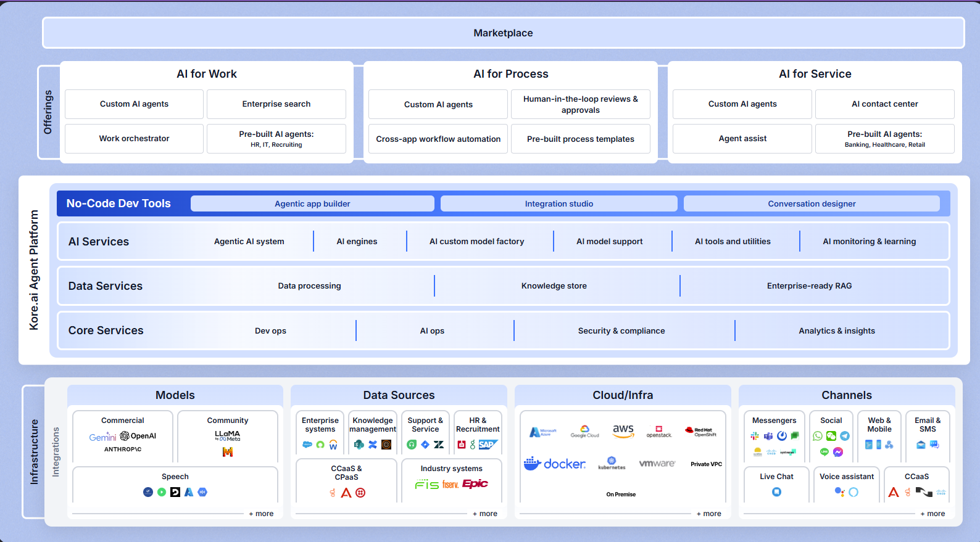Select the Kubernetes logo in Cloud/Infra
The width and height of the screenshot is (980, 542).
612,463
